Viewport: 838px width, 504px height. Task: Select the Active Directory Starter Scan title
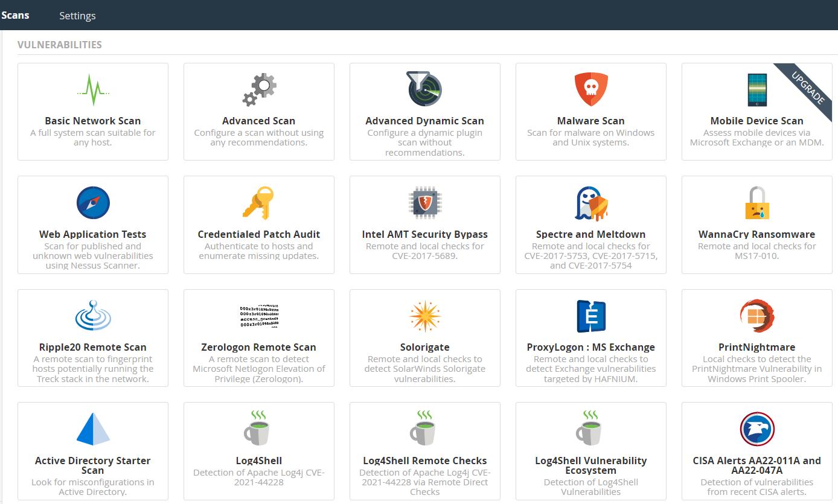point(93,465)
